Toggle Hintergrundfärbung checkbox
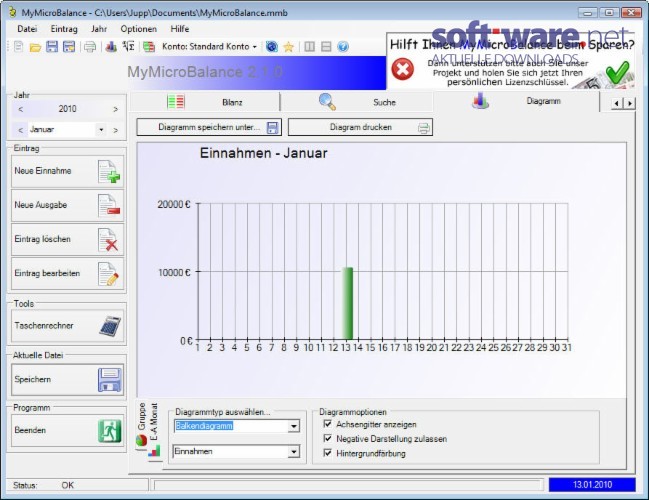 pyautogui.click(x=328, y=453)
